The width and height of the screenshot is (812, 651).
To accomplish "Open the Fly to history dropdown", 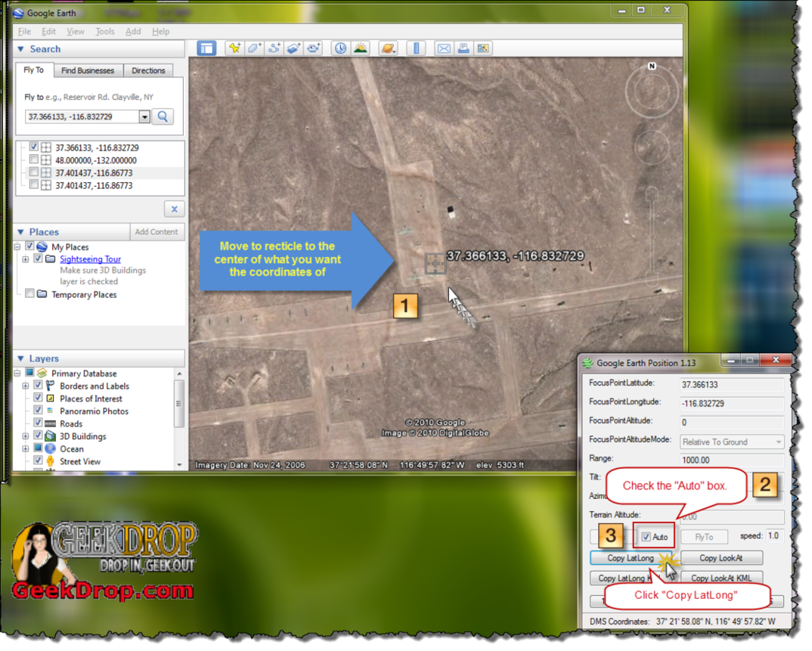I will point(144,116).
